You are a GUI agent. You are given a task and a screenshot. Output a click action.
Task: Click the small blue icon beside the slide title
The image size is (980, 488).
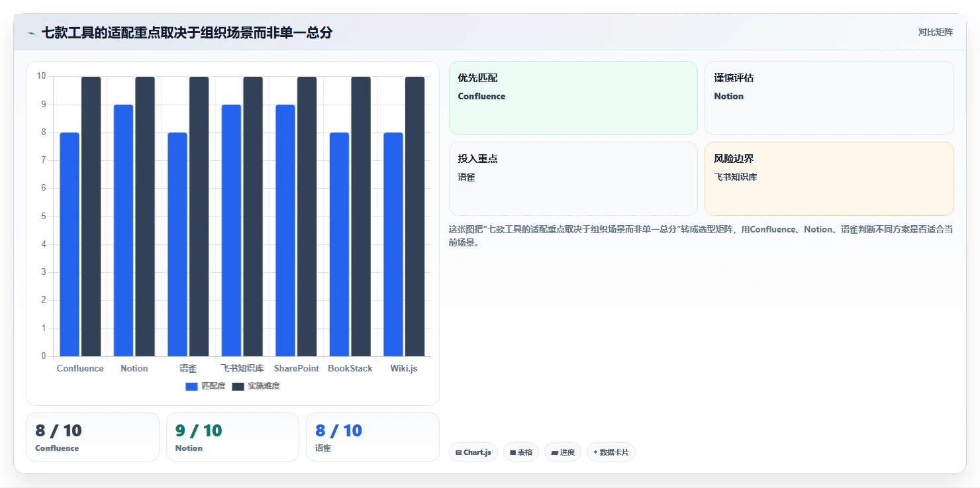tap(31, 33)
